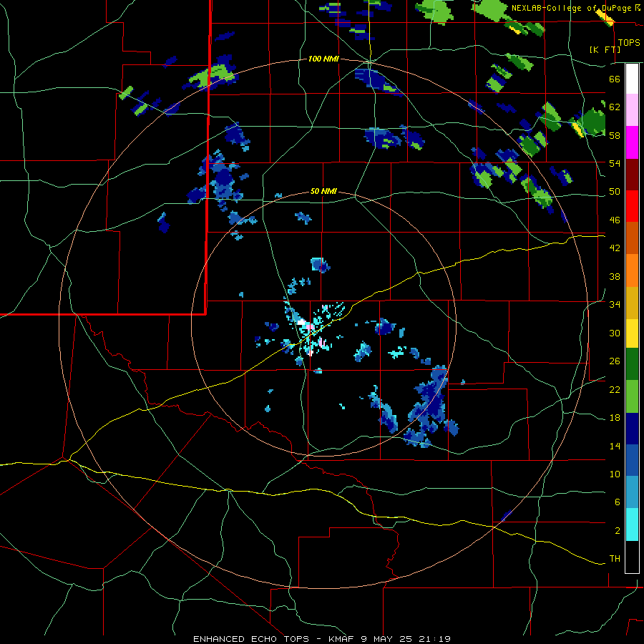The height and width of the screenshot is (644, 644).
Task: Click the 'TH' threshold label
Action: [x=615, y=559]
